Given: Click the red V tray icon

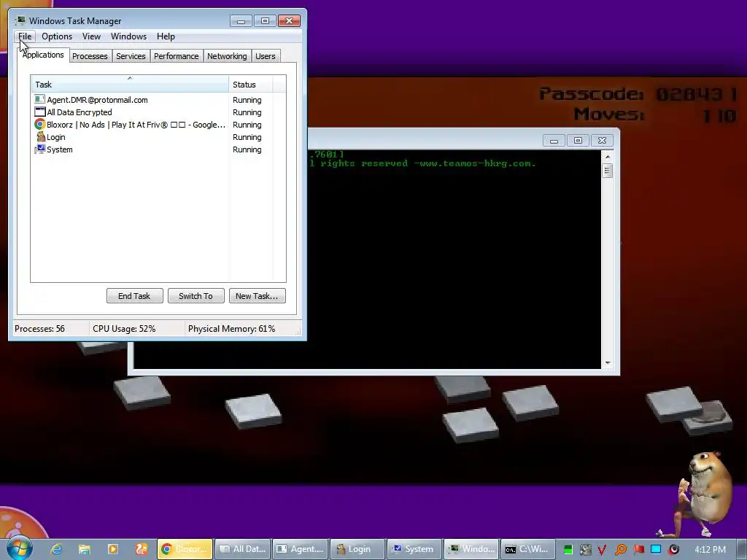Looking at the screenshot, I should click(x=602, y=550).
